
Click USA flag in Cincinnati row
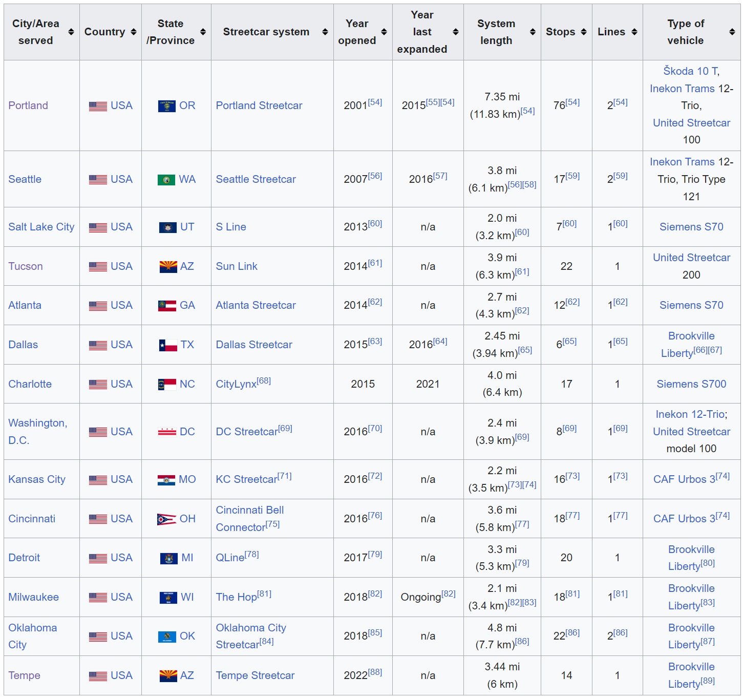98,519
